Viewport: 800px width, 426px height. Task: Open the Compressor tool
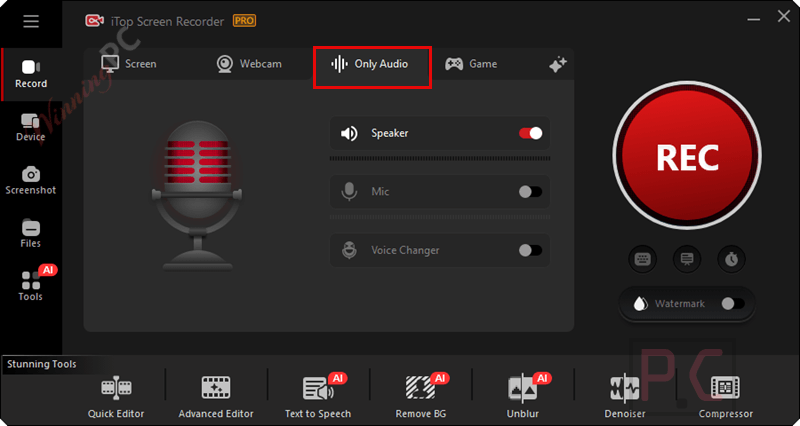726,397
